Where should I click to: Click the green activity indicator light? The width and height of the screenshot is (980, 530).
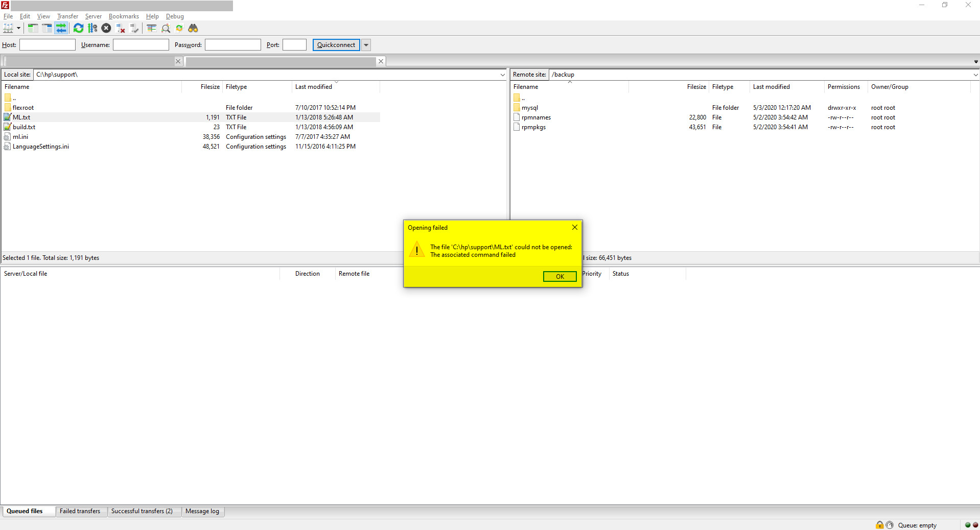968,525
